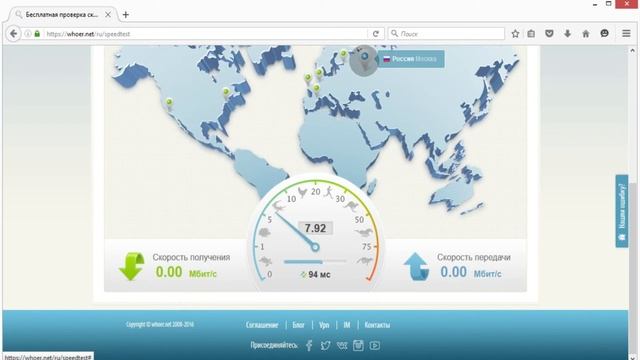Click the site information icon in address bar
Image resolution: width=640 pixels, height=360 pixels.
[x=28, y=34]
